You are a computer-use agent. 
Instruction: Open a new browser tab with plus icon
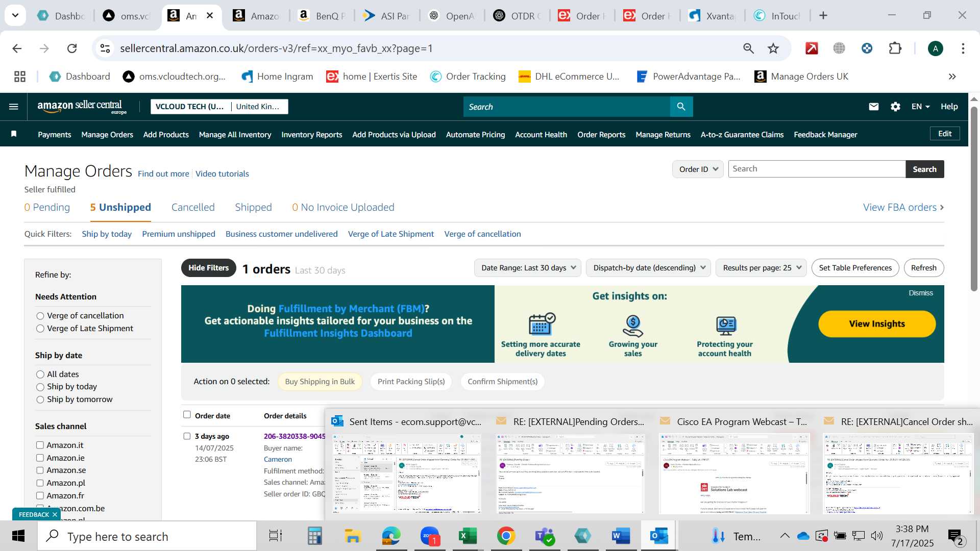point(823,16)
